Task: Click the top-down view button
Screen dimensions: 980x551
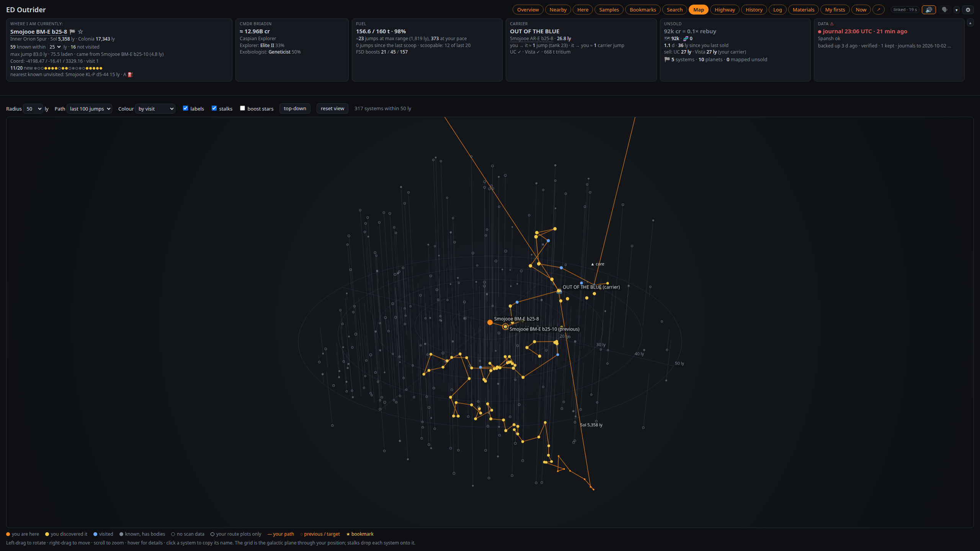Action: [x=295, y=108]
